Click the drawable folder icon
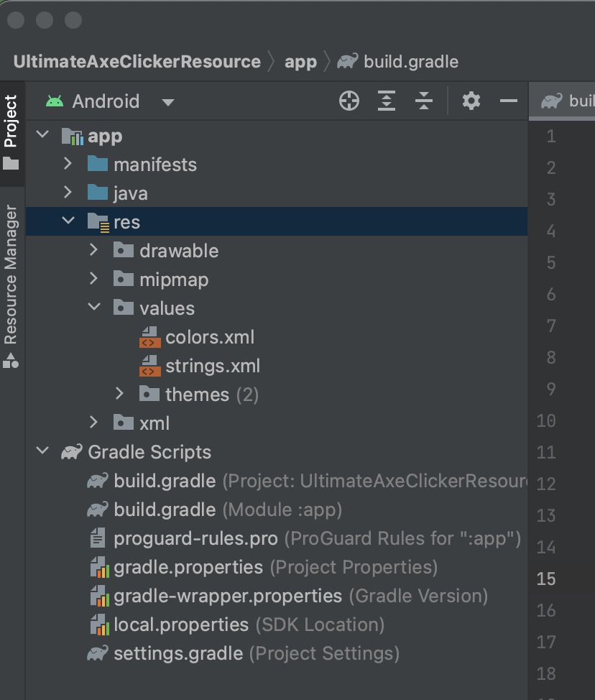Image resolution: width=595 pixels, height=700 pixels. click(124, 250)
